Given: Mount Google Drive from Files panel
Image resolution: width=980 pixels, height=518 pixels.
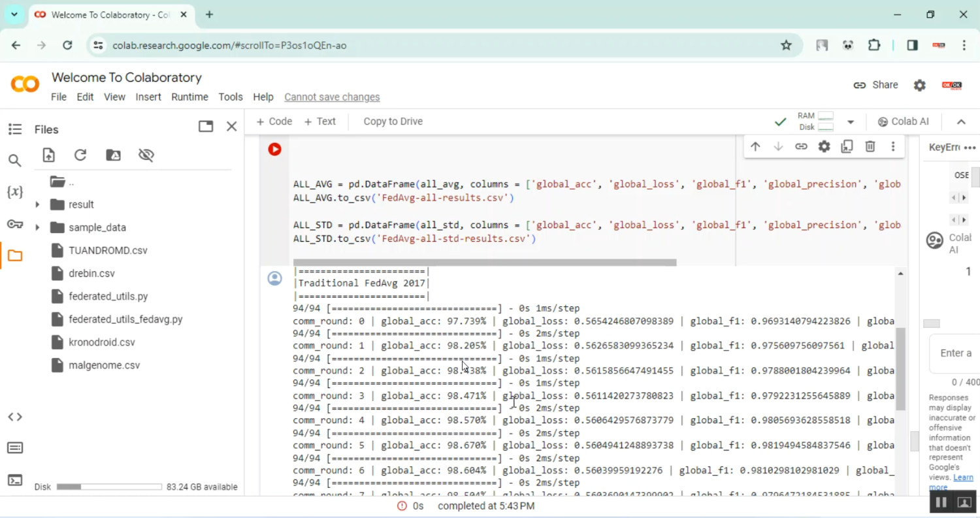Looking at the screenshot, I should (x=113, y=155).
